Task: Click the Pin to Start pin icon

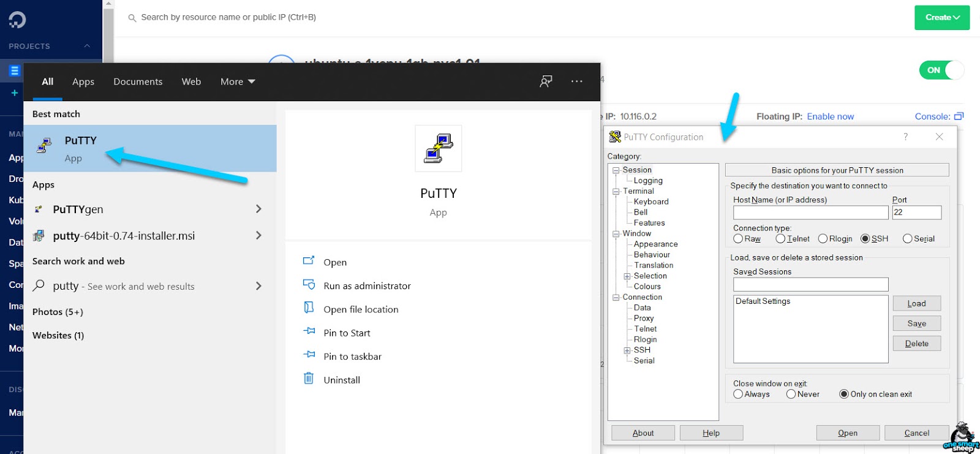Action: [x=309, y=331]
